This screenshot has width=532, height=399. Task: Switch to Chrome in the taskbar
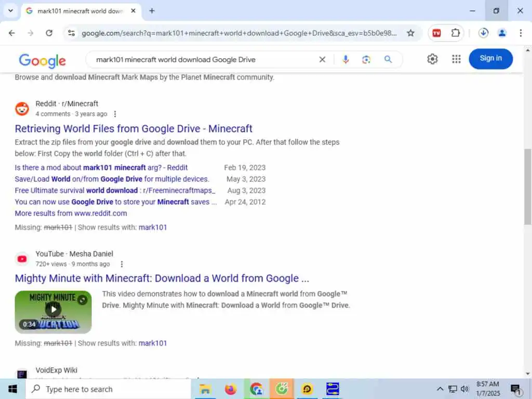click(256, 389)
